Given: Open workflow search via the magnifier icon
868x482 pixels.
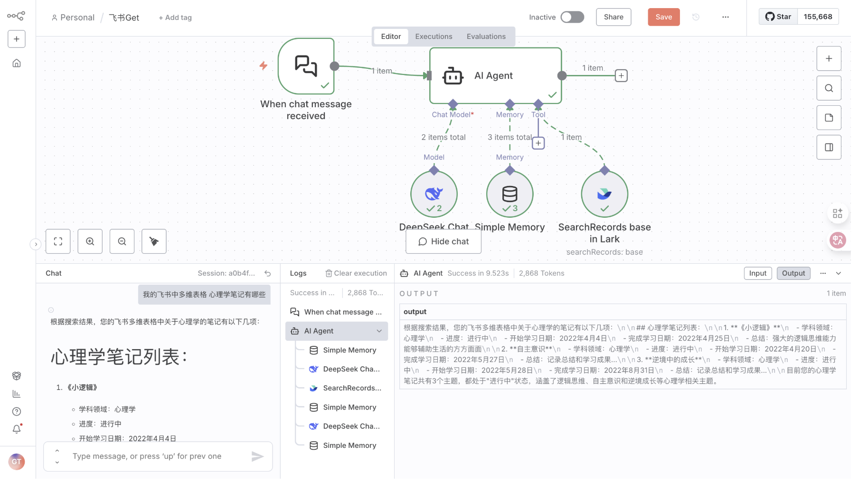Looking at the screenshot, I should click(x=829, y=88).
